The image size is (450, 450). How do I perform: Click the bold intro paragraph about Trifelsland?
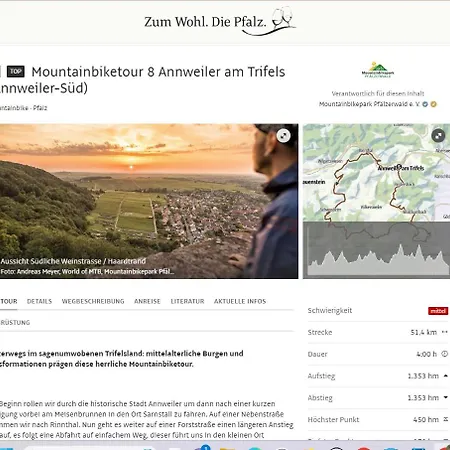(122, 359)
